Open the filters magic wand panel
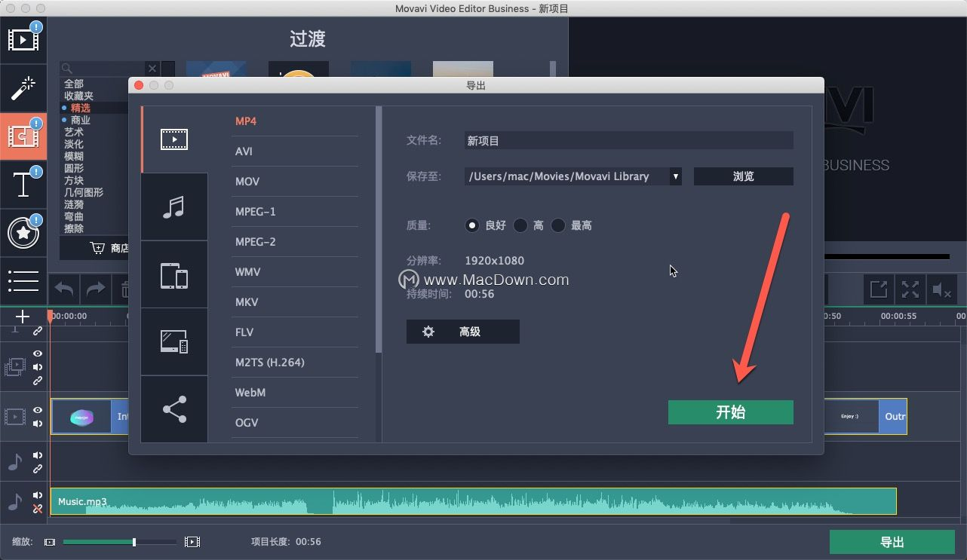The image size is (967, 560). pos(23,89)
